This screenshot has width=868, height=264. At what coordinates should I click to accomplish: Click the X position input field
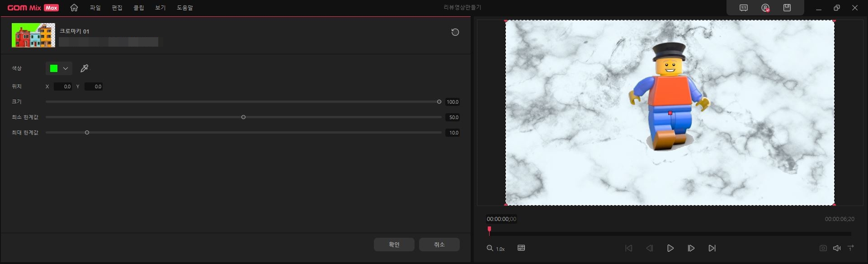(x=63, y=86)
